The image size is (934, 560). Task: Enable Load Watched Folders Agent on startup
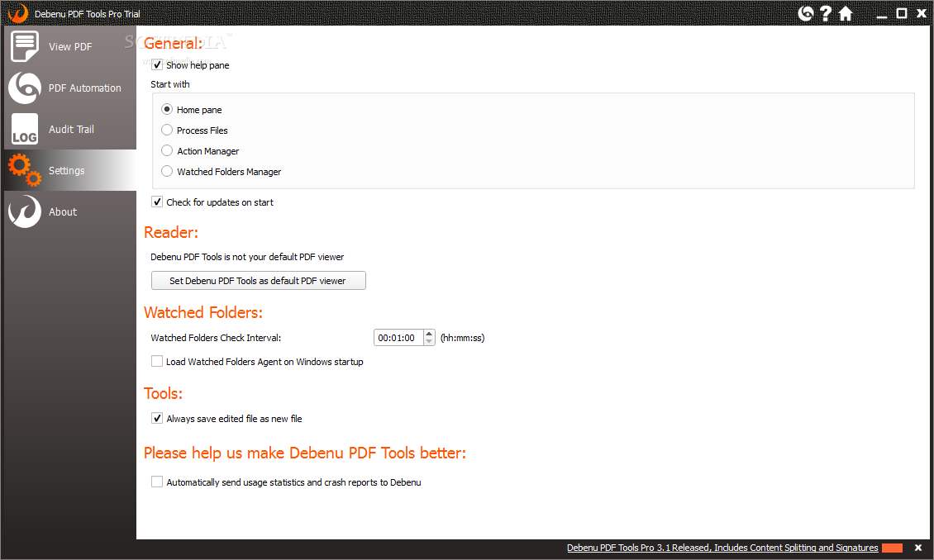157,361
